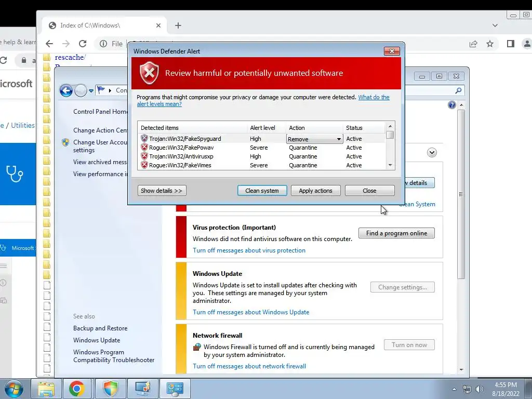Show hidden tray icons arrow
Viewport: 532px width, 399px height.
pyautogui.click(x=454, y=389)
